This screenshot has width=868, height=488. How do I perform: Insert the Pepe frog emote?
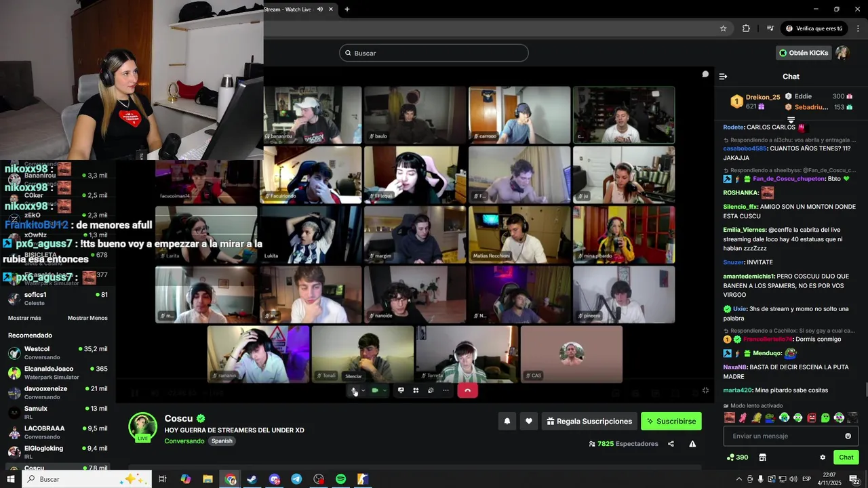pyautogui.click(x=770, y=418)
